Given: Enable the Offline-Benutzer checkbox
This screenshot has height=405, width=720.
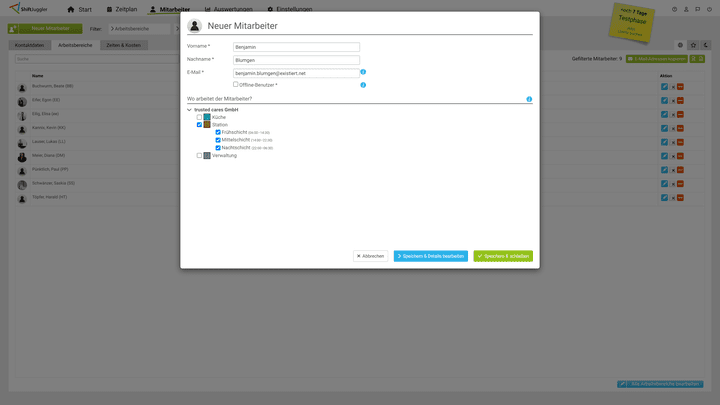Looking at the screenshot, I should click(236, 85).
